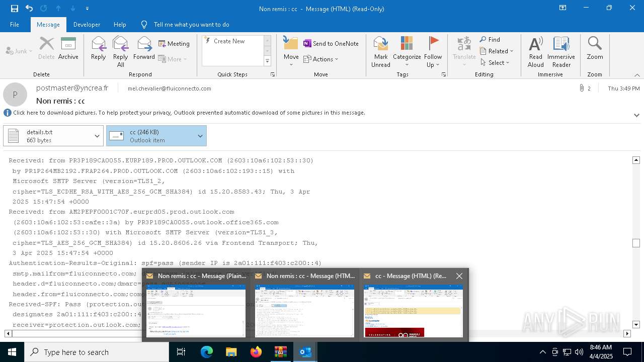The image size is (644, 362).
Task: Open the Help tab
Action: (x=120, y=25)
